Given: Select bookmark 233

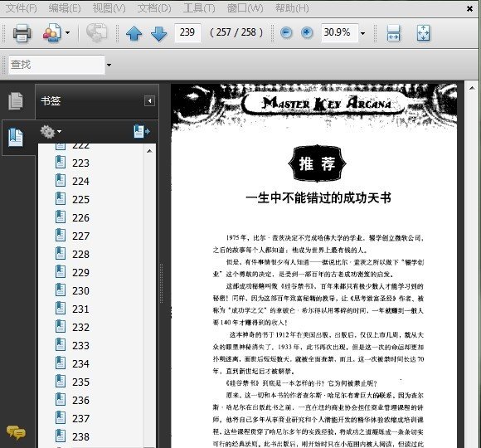Looking at the screenshot, I should point(81,345).
